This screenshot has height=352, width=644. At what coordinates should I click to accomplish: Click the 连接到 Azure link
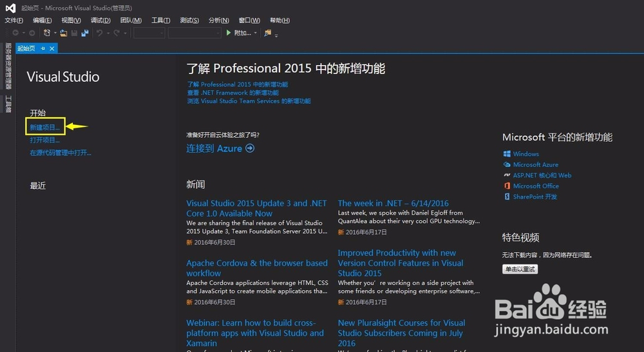click(x=214, y=148)
